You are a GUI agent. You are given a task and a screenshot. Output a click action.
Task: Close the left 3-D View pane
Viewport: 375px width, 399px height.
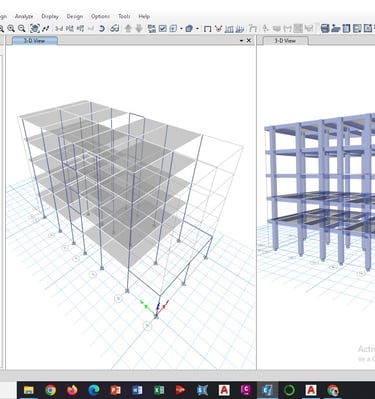click(x=249, y=40)
